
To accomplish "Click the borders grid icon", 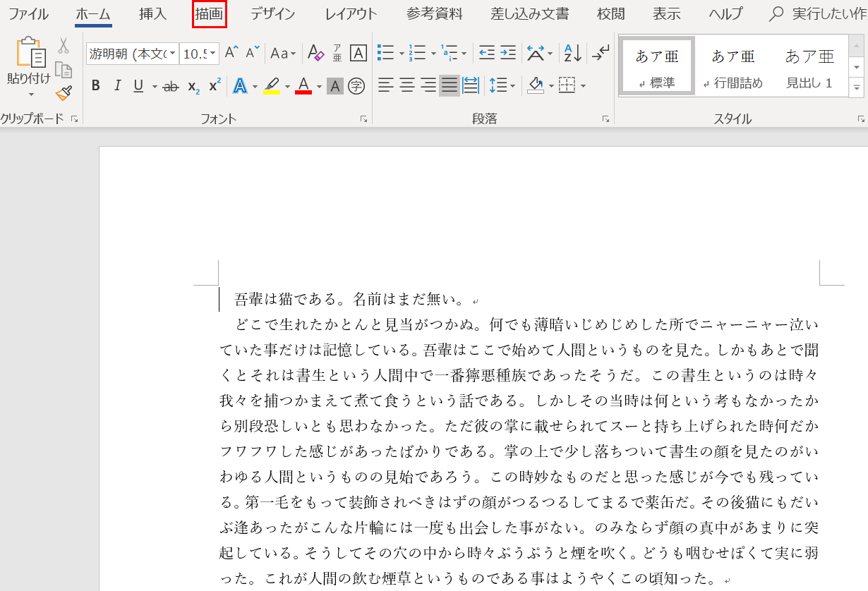I will [567, 86].
